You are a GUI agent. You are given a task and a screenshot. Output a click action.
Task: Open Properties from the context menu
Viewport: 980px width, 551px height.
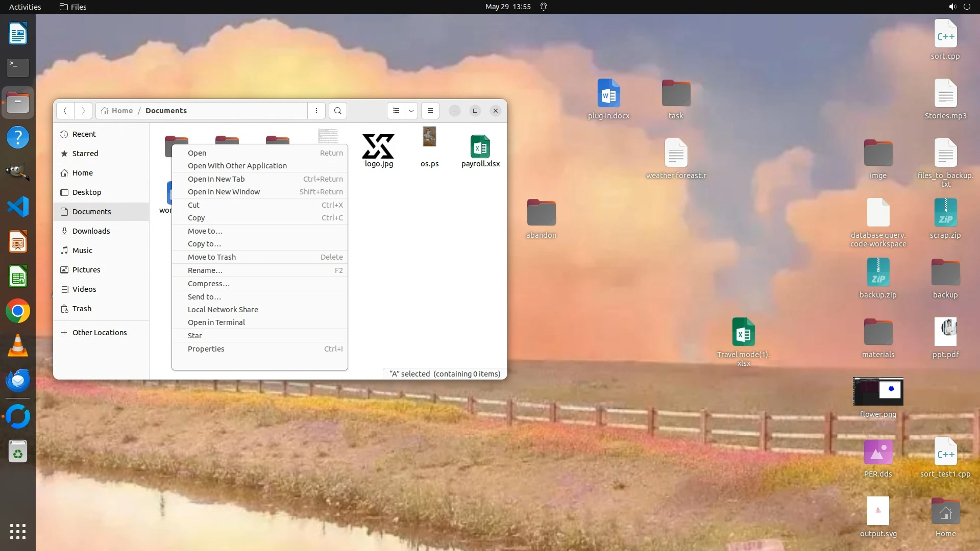tap(206, 349)
